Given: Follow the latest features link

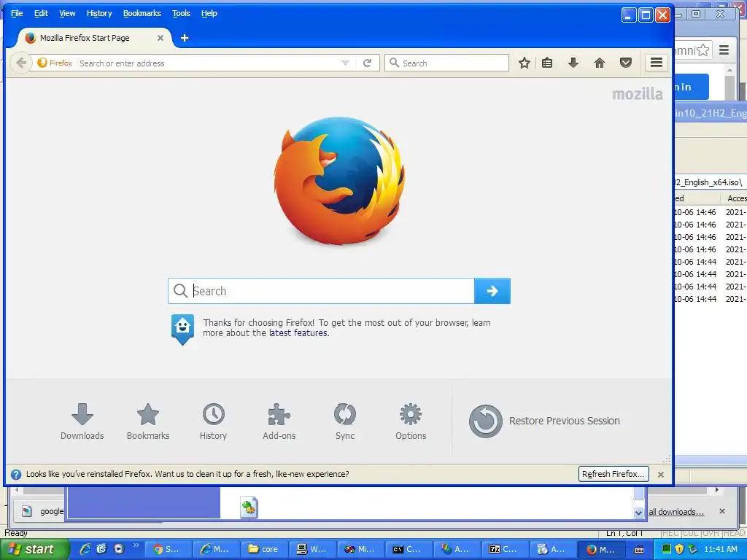Looking at the screenshot, I should [298, 333].
